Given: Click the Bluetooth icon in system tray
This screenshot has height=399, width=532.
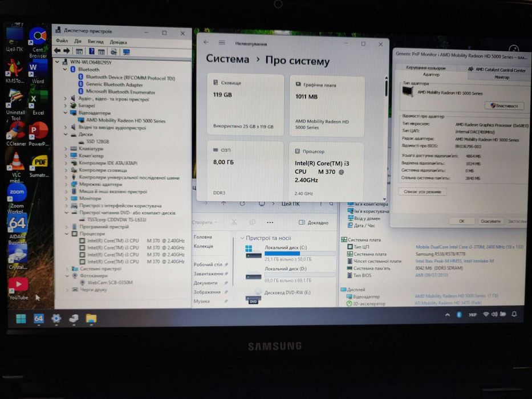Looking at the screenshot, I should point(458,315).
